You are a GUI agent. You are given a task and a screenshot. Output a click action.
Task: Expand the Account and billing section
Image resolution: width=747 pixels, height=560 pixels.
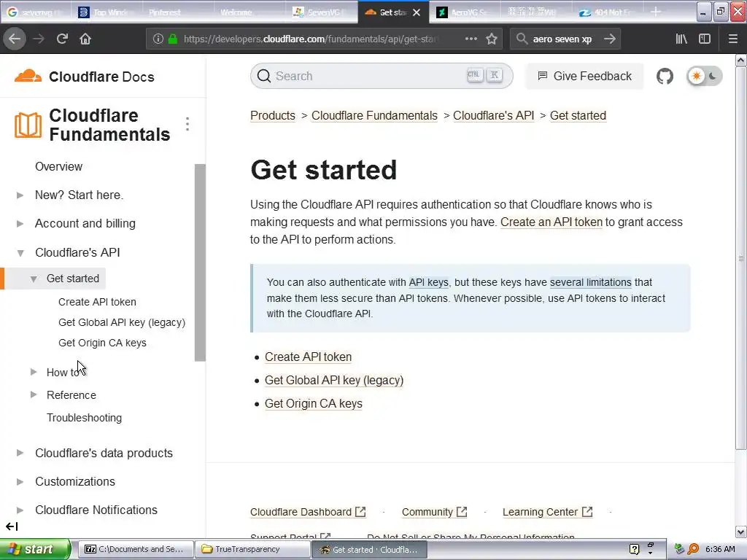20,224
